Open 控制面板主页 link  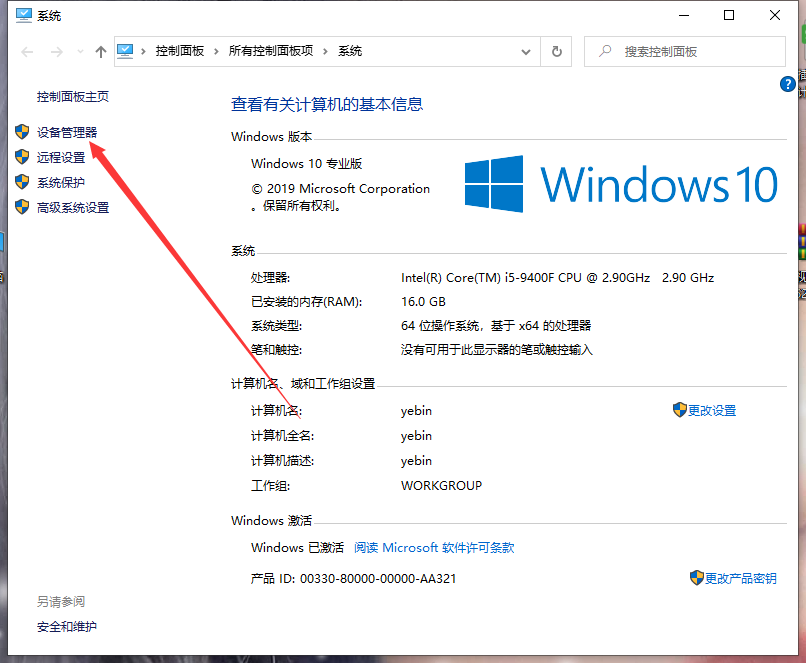[73, 97]
